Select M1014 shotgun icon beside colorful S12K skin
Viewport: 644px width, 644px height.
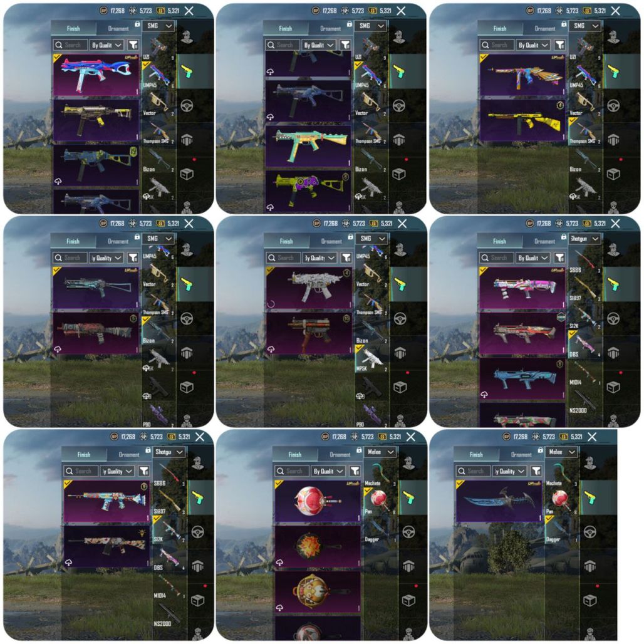(170, 586)
